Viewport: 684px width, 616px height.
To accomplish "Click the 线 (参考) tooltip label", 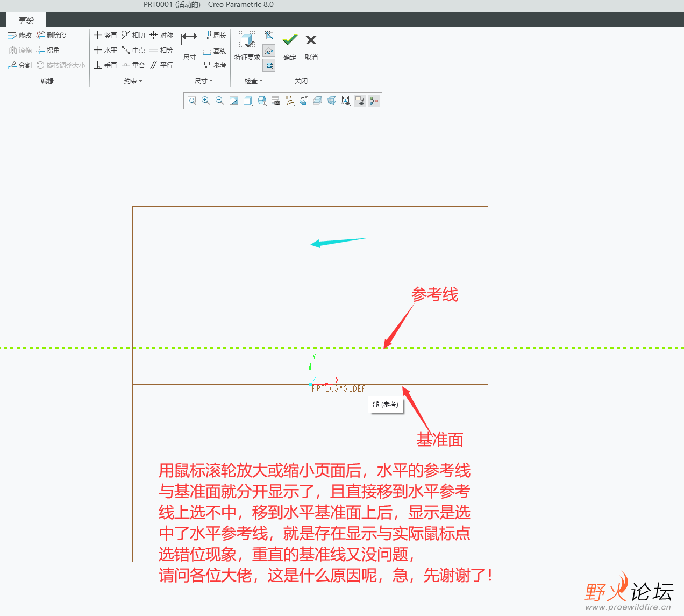I will tap(386, 405).
